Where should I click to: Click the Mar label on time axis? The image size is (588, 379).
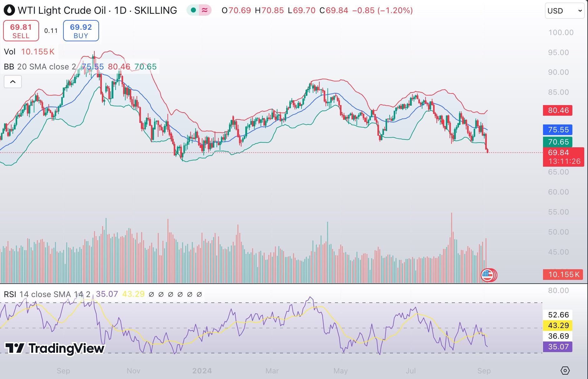click(272, 371)
